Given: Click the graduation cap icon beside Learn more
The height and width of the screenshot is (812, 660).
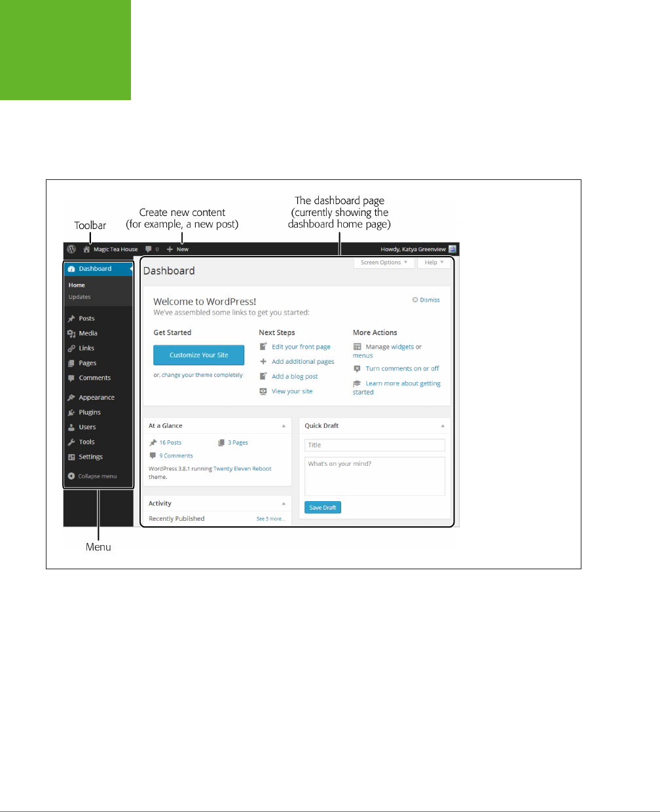Looking at the screenshot, I should click(x=357, y=383).
